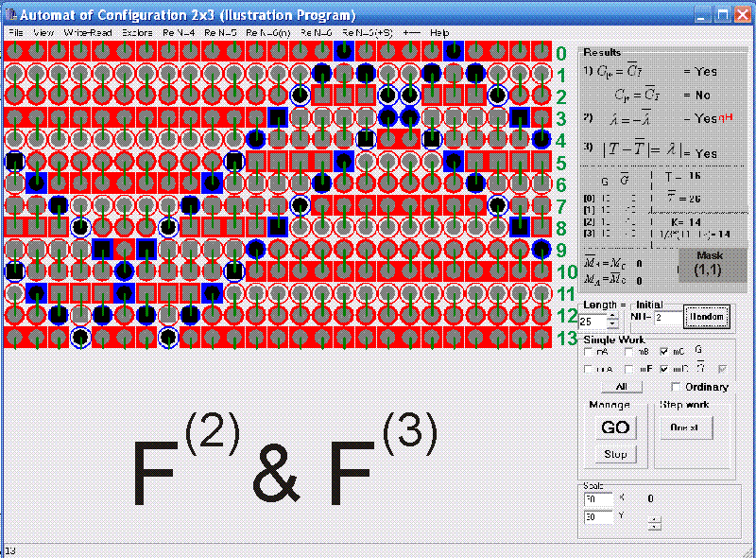This screenshot has width=756, height=558.
Task: Enable the Ordinary checkbox
Action: click(676, 387)
